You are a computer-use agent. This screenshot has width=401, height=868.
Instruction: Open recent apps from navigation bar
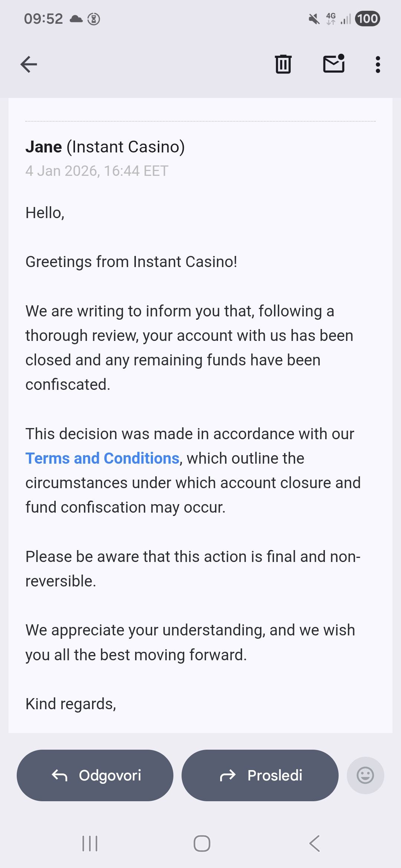89,843
